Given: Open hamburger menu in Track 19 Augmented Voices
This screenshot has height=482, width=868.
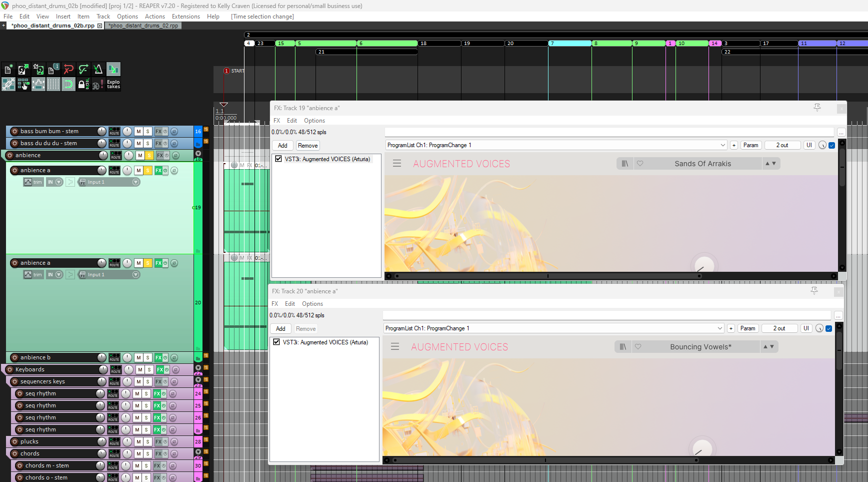Looking at the screenshot, I should click(x=397, y=164).
